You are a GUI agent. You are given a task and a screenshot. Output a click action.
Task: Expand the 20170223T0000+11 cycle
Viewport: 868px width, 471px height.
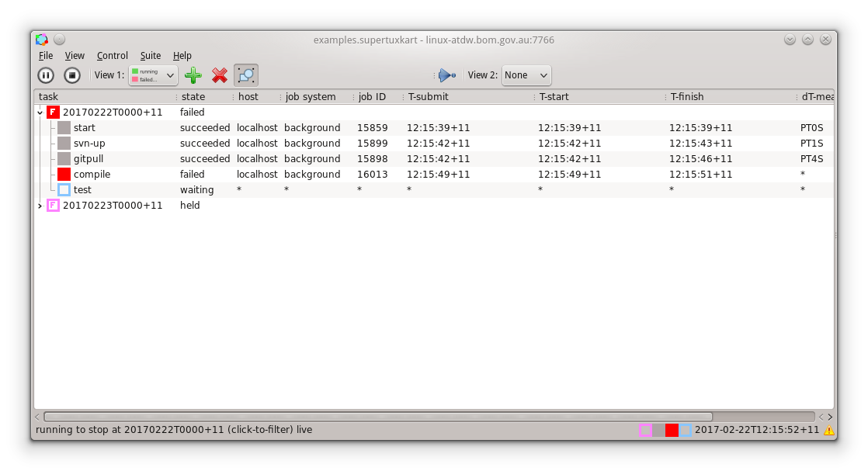40,206
